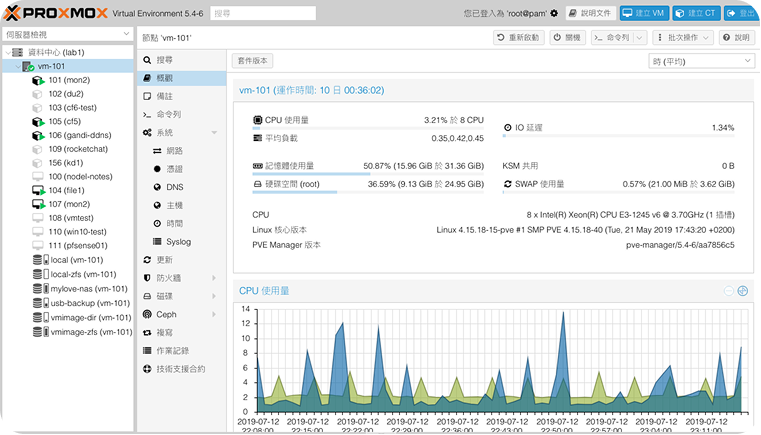Click the user settings gear next to root@pam
Screen dimensions: 761x435
click(553, 14)
